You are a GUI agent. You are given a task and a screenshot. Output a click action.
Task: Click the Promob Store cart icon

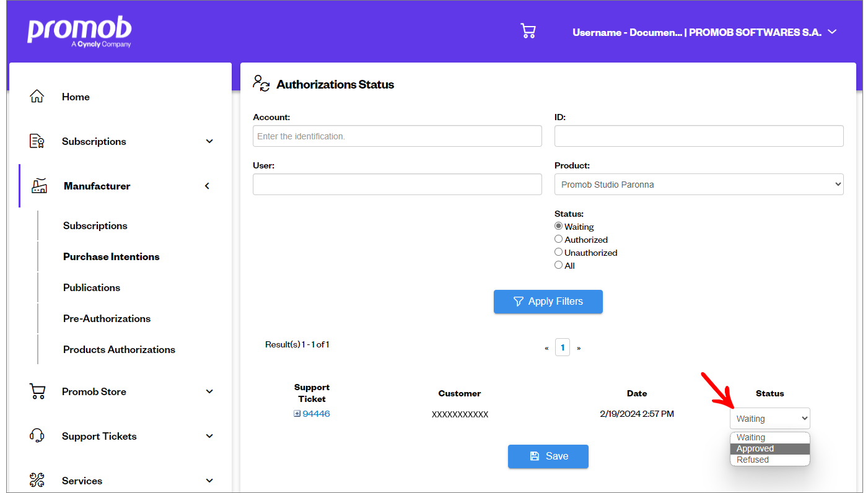[37, 391]
